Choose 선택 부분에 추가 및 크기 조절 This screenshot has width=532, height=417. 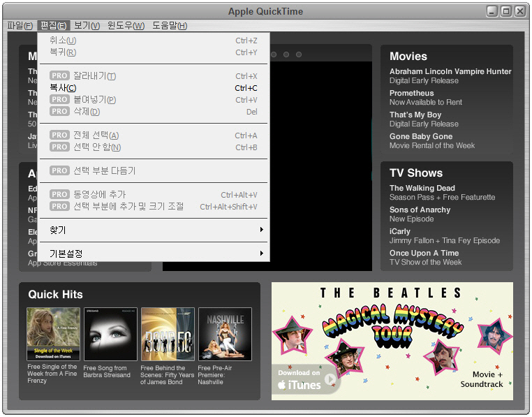click(x=154, y=207)
